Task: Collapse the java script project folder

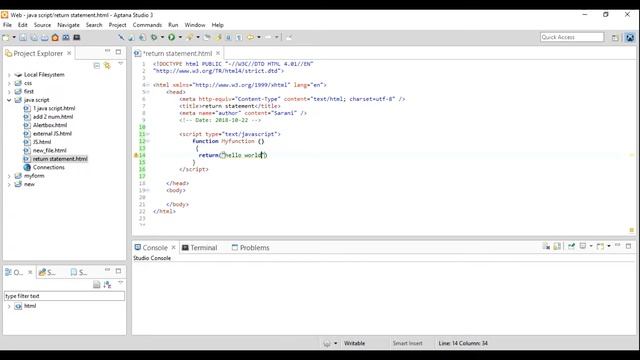Action: [x=9, y=100]
